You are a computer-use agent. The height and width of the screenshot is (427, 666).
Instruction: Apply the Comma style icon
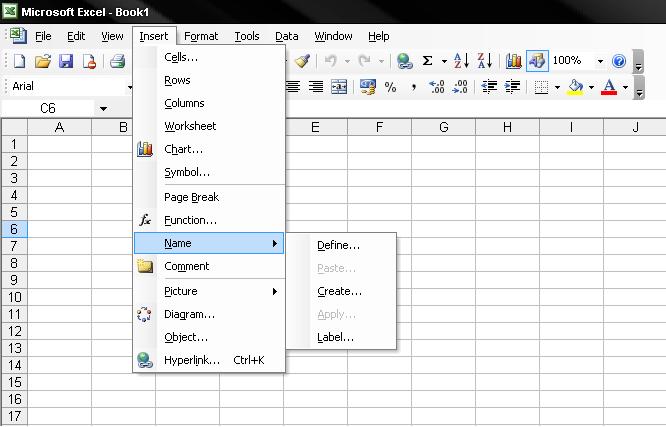414,88
